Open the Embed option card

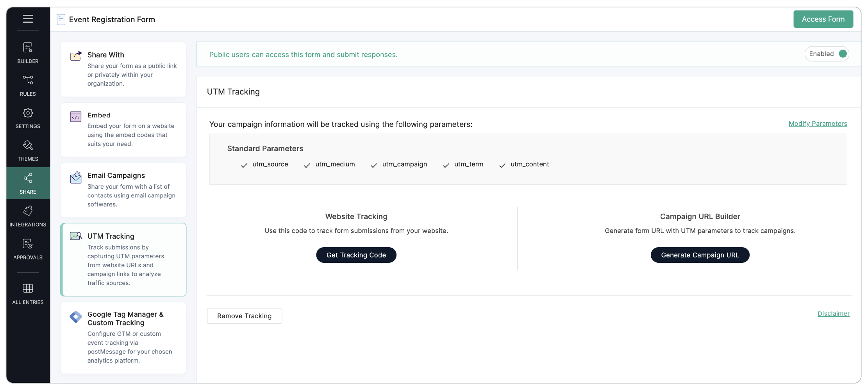pyautogui.click(x=123, y=130)
